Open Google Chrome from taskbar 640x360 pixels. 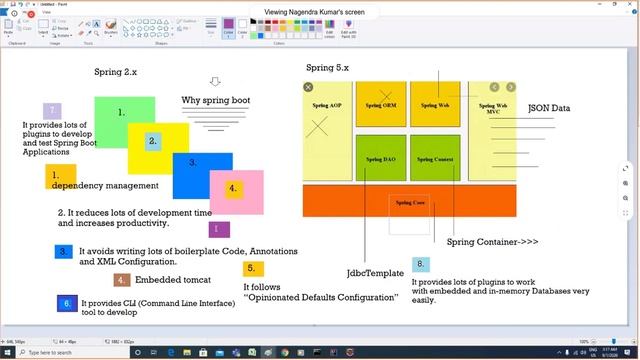(x=284, y=352)
